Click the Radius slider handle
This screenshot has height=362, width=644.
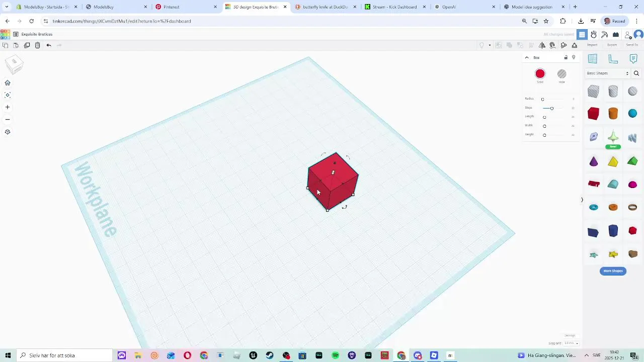542,99
